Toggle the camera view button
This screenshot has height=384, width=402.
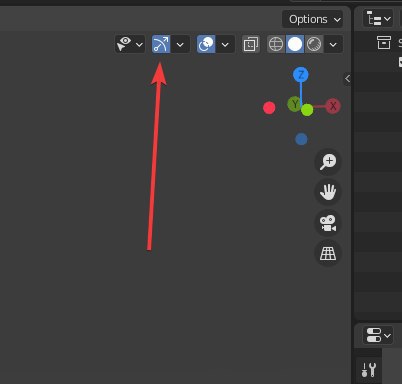[328, 223]
